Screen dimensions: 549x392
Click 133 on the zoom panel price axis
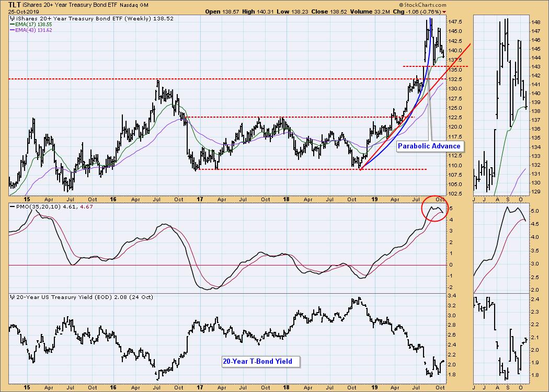coord(536,156)
